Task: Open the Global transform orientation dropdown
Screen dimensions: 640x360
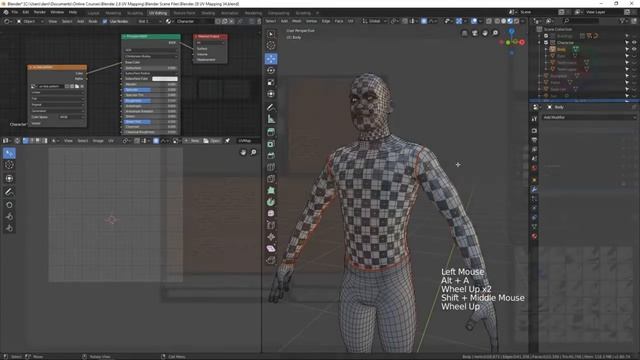Action: (x=374, y=21)
